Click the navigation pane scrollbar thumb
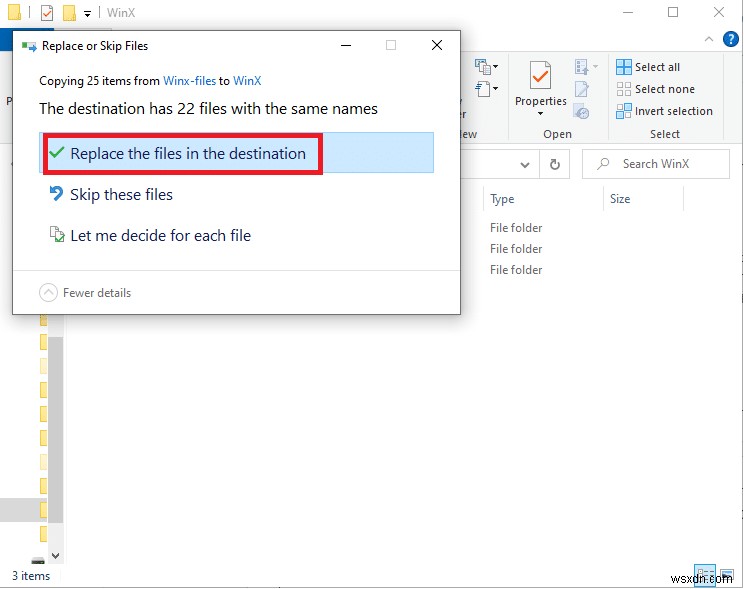Viewport: 744px width, 589px height. click(x=56, y=430)
